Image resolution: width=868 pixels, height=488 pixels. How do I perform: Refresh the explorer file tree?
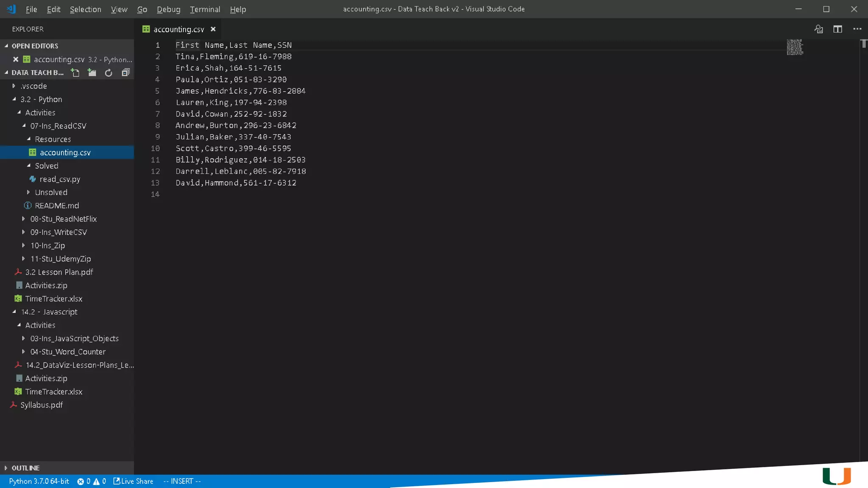[x=108, y=73]
